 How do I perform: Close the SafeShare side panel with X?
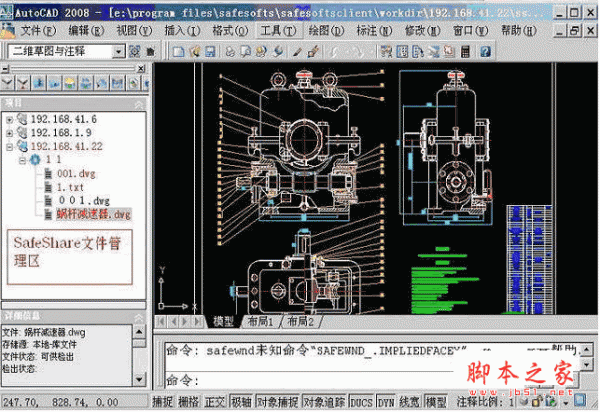coord(141,68)
